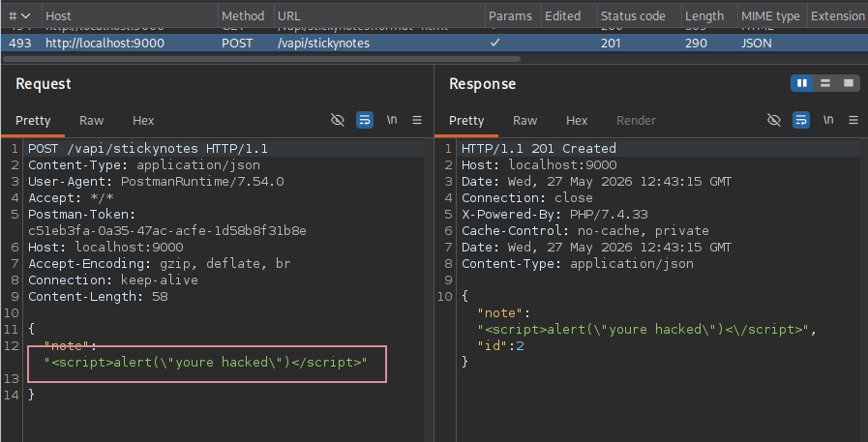Click the Length value 290 cell

click(x=696, y=43)
